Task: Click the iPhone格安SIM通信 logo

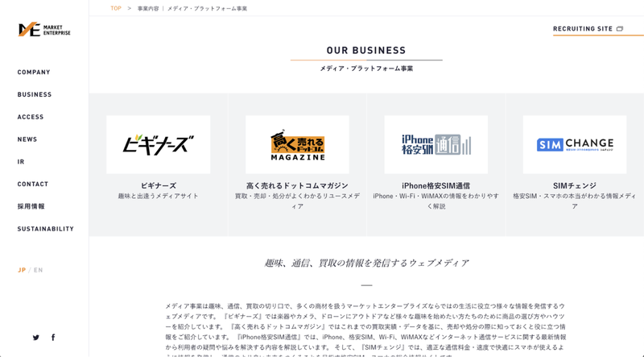Action: [436, 144]
